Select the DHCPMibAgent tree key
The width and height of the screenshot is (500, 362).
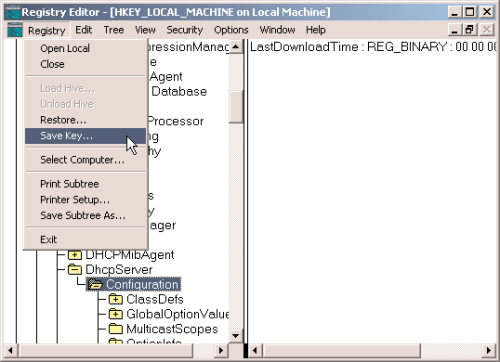[x=130, y=255]
